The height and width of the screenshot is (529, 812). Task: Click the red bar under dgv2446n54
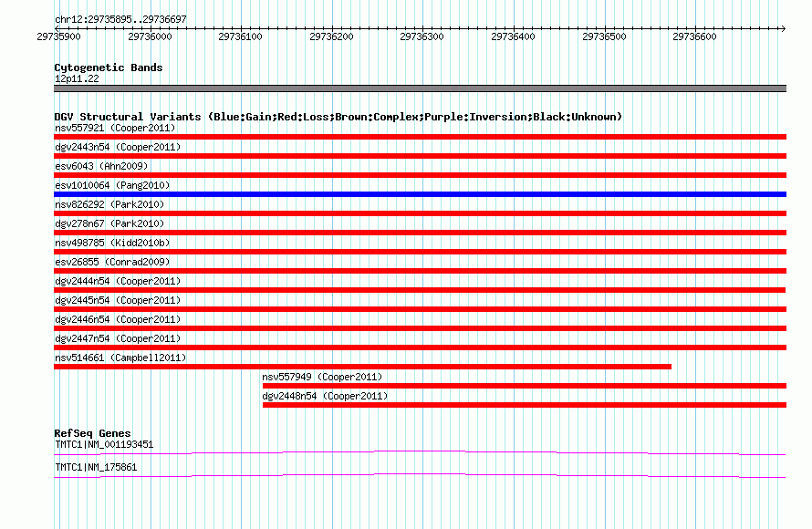click(x=420, y=328)
